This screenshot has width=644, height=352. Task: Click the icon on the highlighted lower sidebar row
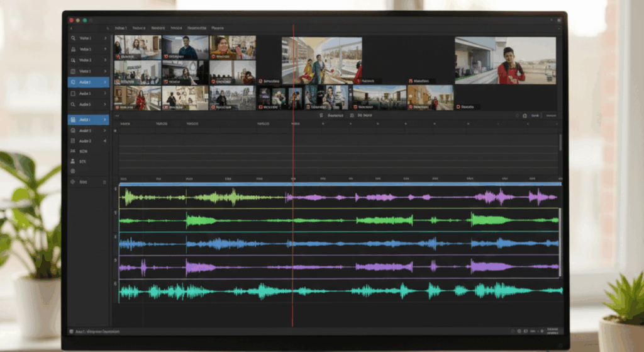point(74,120)
